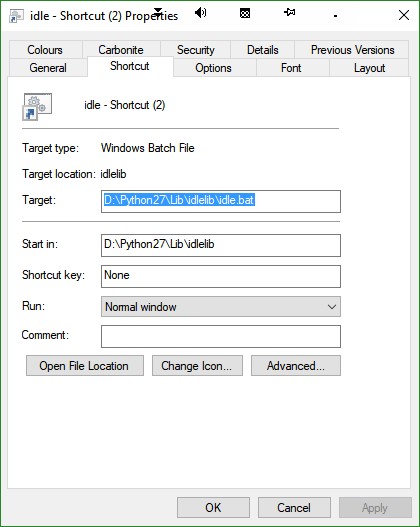Click the down-arrow icon in title bar
420x527 pixels.
point(158,11)
